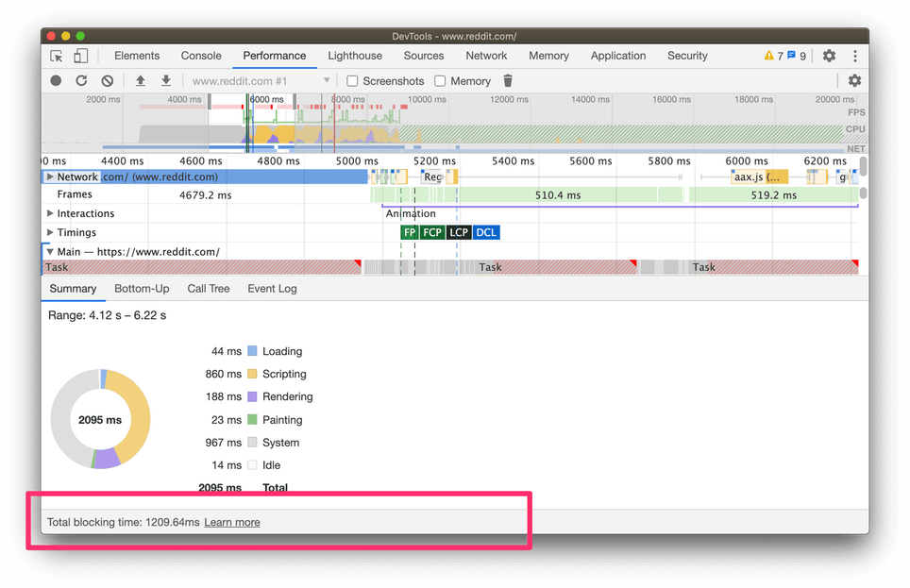The width and height of the screenshot is (910, 588).
Task: Expand the Timings track
Action: coord(50,233)
